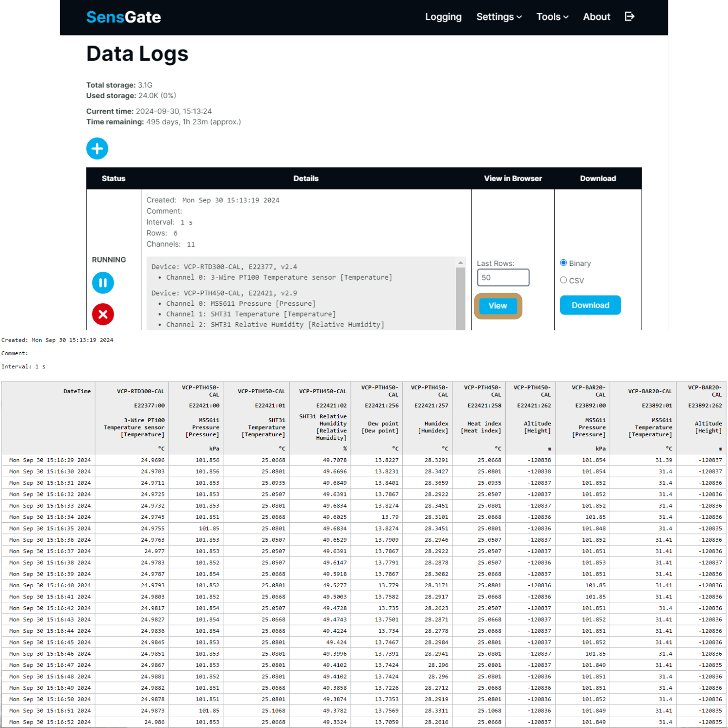Click the Download column header

click(x=598, y=179)
